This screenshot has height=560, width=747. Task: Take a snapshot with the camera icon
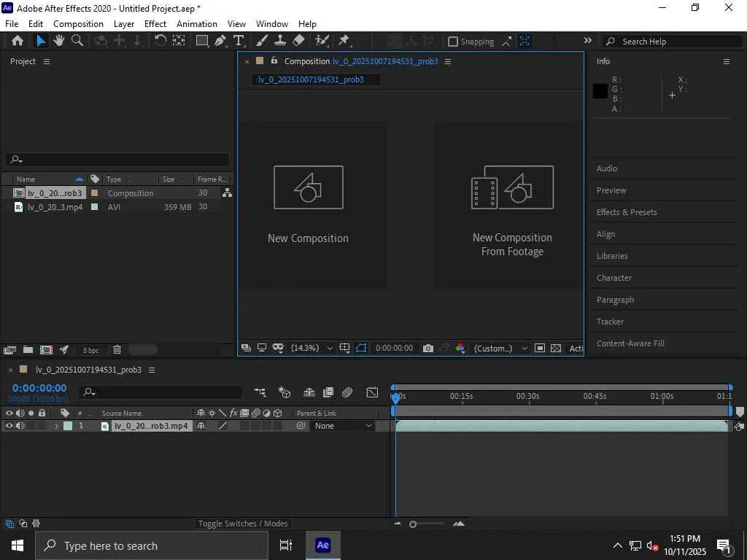click(428, 349)
